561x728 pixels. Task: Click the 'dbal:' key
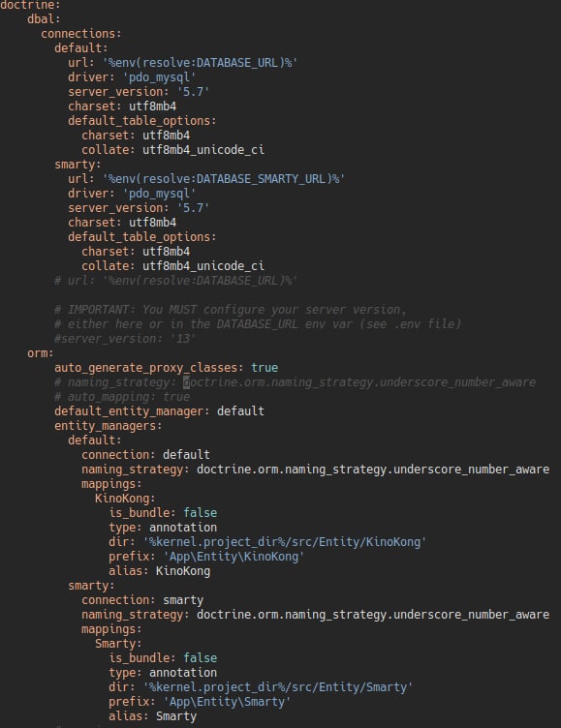point(44,19)
